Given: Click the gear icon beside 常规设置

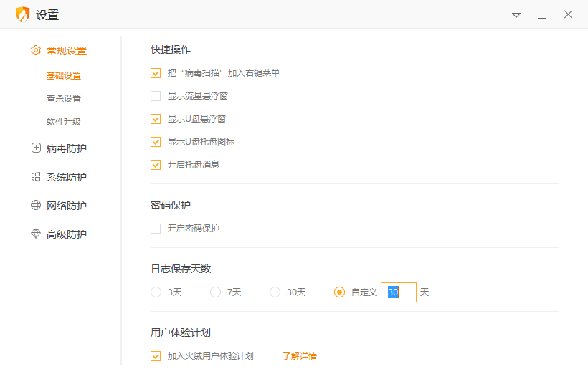Looking at the screenshot, I should (x=36, y=51).
